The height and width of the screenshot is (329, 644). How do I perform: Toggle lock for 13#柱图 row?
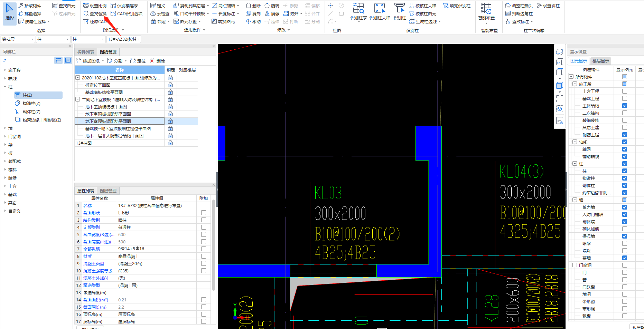click(170, 143)
